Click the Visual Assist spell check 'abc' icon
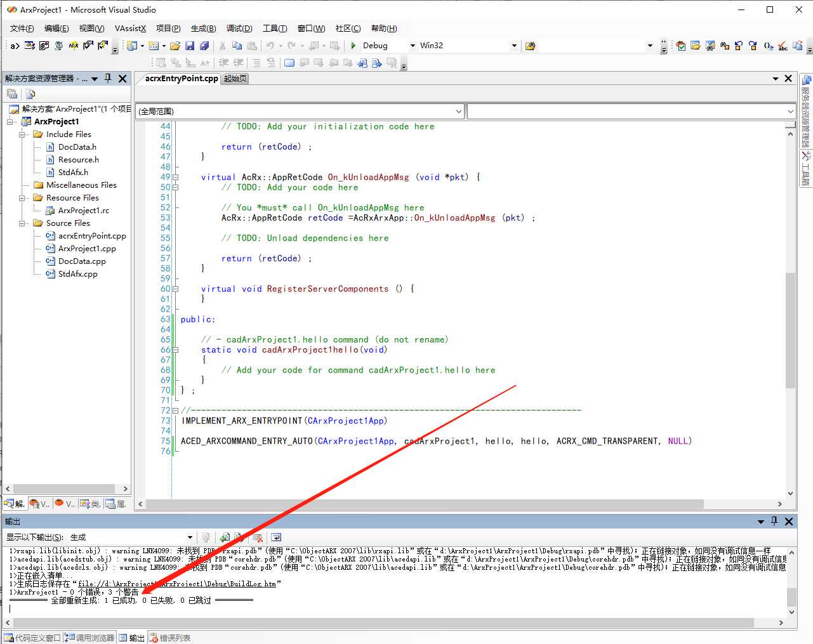Image resolution: width=813 pixels, height=644 pixels. point(783,46)
